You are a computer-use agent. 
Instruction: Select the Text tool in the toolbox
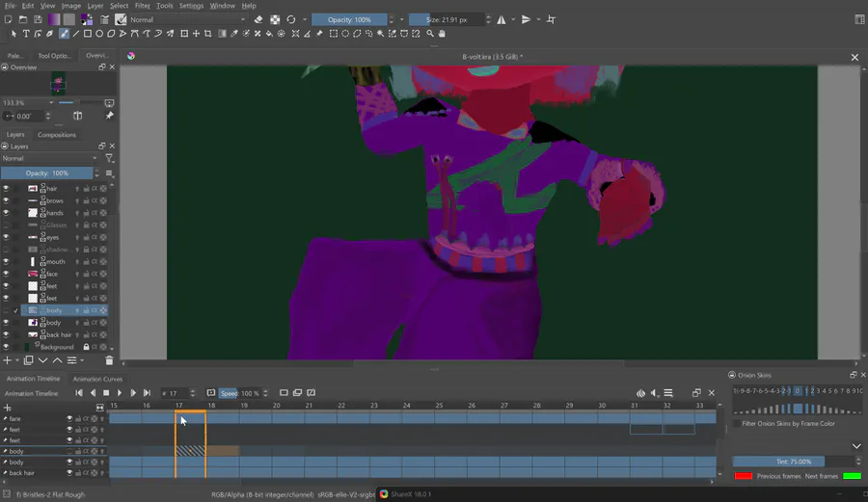point(26,34)
